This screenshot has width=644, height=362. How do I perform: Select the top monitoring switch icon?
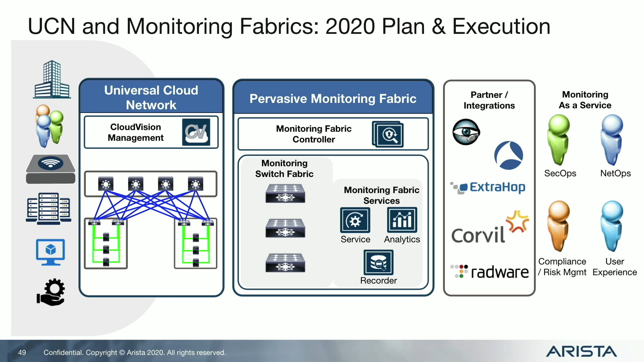(x=285, y=193)
